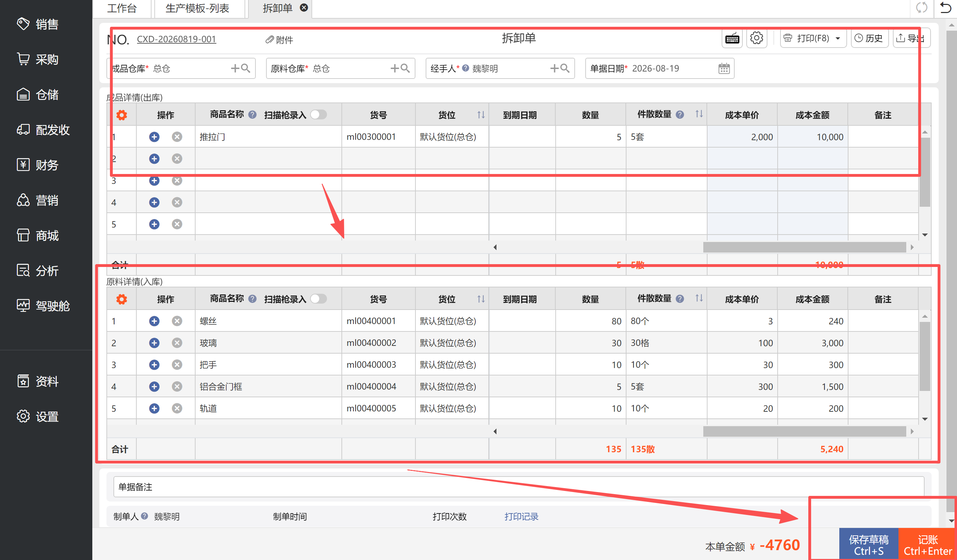Sort 件散数量 column in 成品详情 table
The height and width of the screenshot is (560, 957).
click(x=699, y=113)
